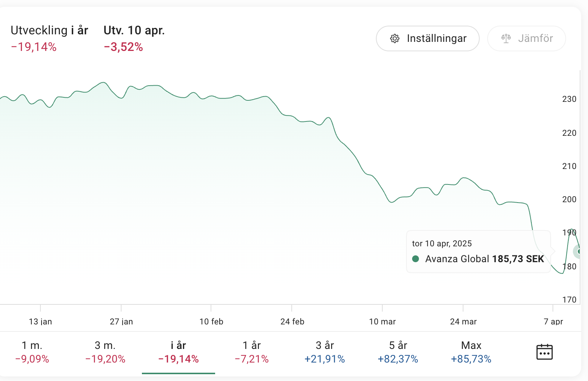Choose the 5 år time range
The height and width of the screenshot is (381, 588).
pyautogui.click(x=398, y=352)
